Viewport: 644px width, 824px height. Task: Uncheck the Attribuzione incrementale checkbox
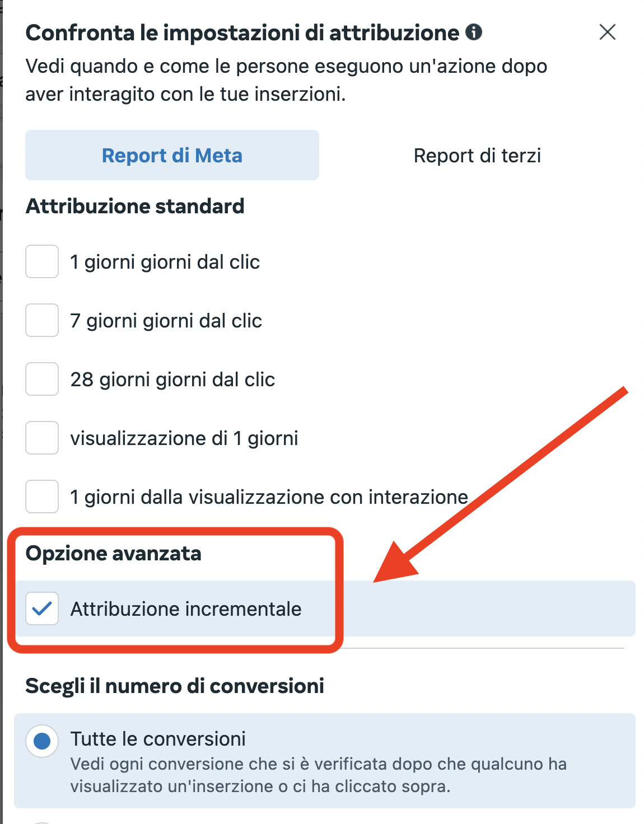pyautogui.click(x=42, y=608)
